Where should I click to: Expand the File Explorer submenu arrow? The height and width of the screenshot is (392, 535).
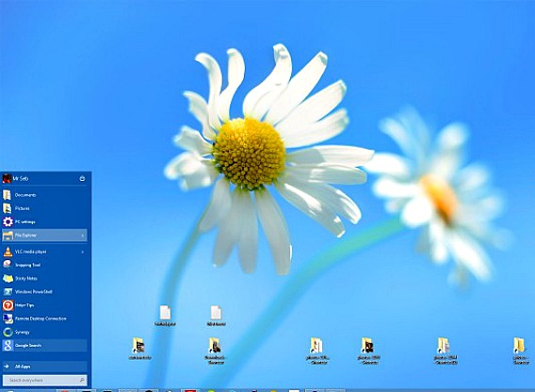coord(82,236)
